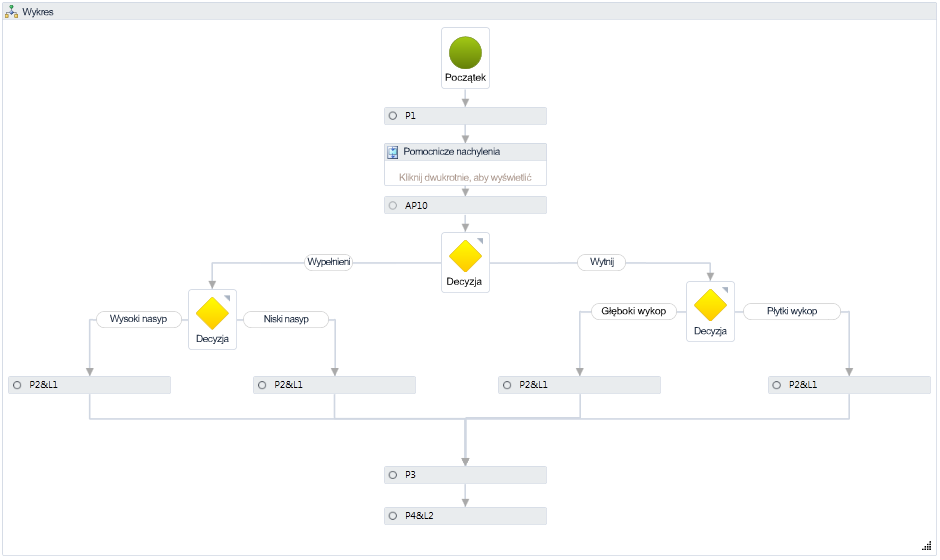Toggle the circle marker on P3 node

393,475
